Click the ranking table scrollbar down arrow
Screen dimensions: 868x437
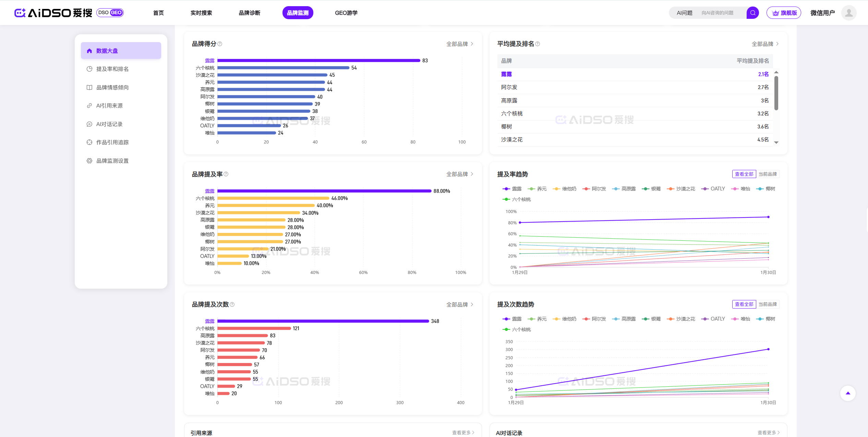[x=776, y=142]
